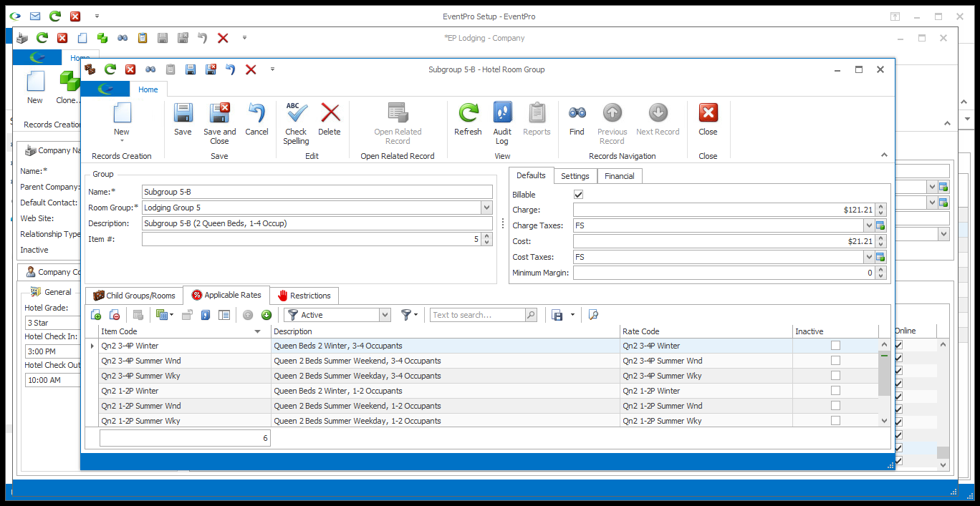The image size is (980, 506).
Task: Click the blue bookmark icon in grid toolbar
Action: (206, 315)
